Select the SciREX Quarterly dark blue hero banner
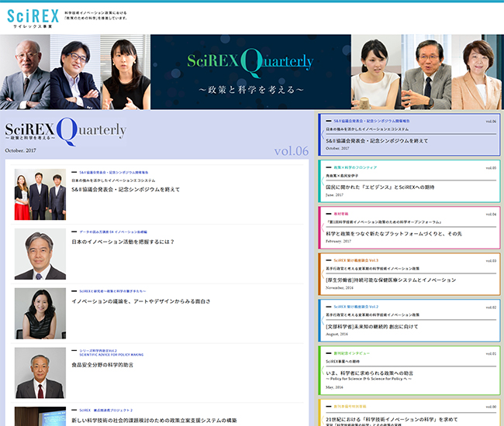Viewport: 504px width, 426px height. [x=250, y=72]
